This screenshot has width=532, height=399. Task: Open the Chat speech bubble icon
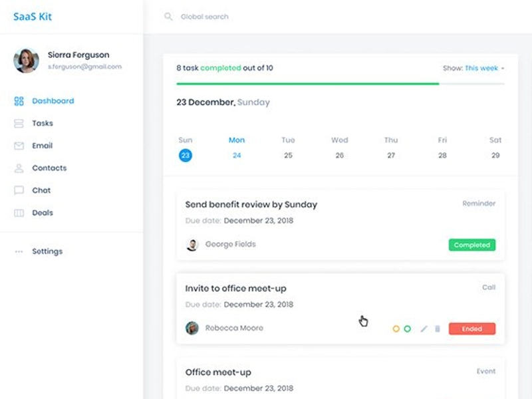19,190
